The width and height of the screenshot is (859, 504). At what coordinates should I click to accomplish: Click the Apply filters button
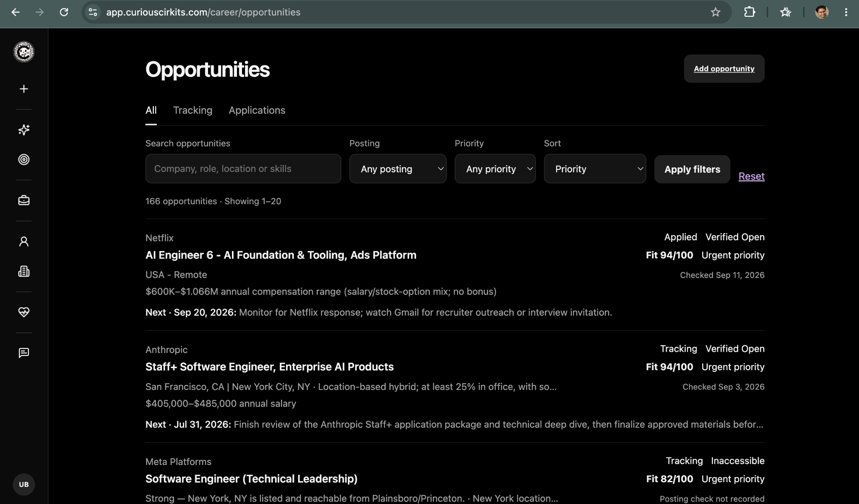(x=692, y=169)
